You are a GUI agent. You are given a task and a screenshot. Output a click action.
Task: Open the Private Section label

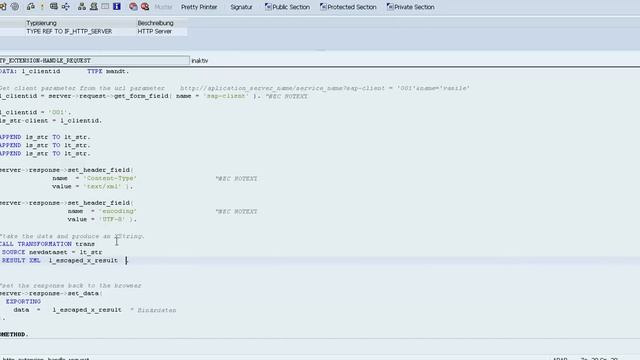coord(414,7)
